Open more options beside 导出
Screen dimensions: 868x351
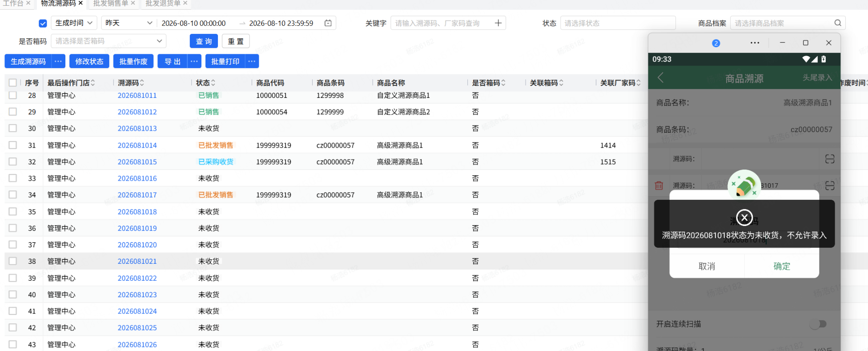[x=194, y=61]
